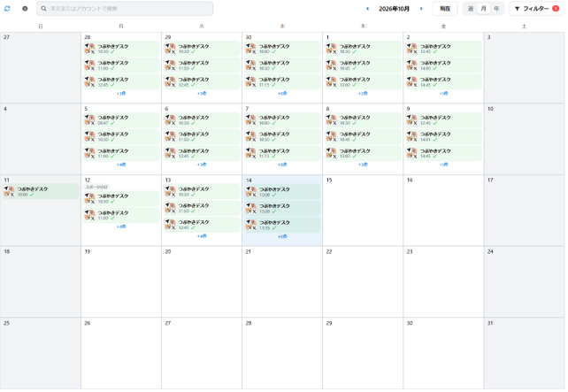Click account avatar of 10:30 post on the 28th
The height and width of the screenshot is (392, 568).
(89, 49)
